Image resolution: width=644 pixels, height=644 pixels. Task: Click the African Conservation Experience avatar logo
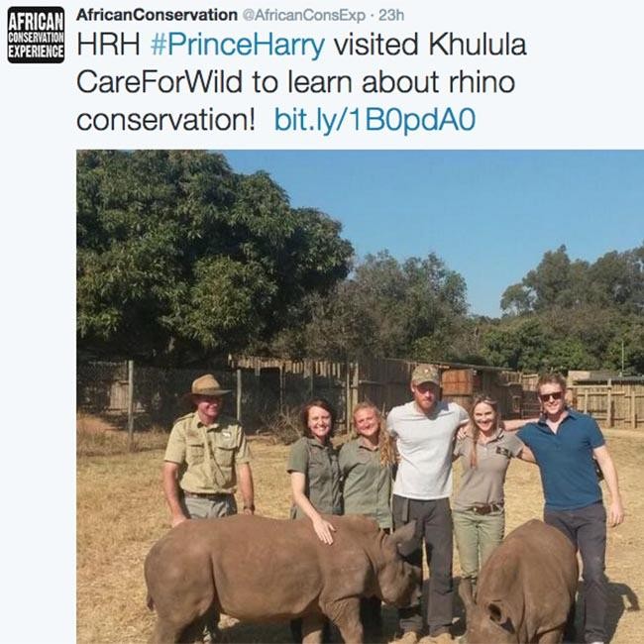point(36,35)
